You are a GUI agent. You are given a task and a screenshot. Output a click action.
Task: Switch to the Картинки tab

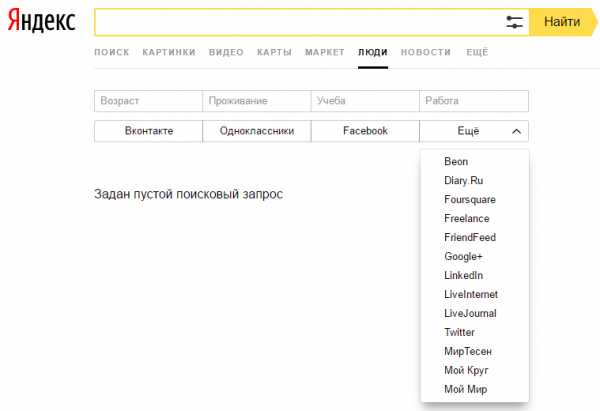[169, 52]
